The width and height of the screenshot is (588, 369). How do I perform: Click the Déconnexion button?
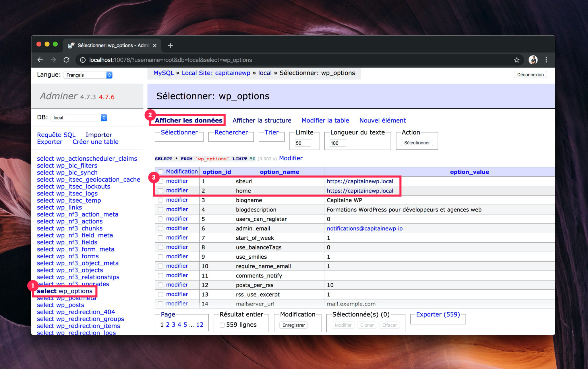(530, 74)
